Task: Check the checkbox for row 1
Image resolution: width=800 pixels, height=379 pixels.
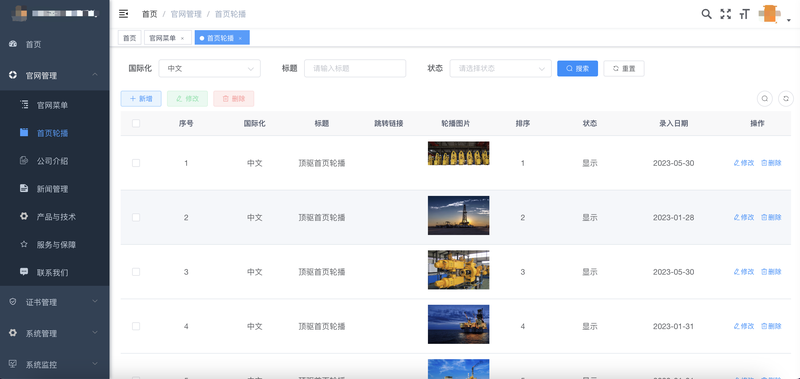Action: [x=136, y=163]
